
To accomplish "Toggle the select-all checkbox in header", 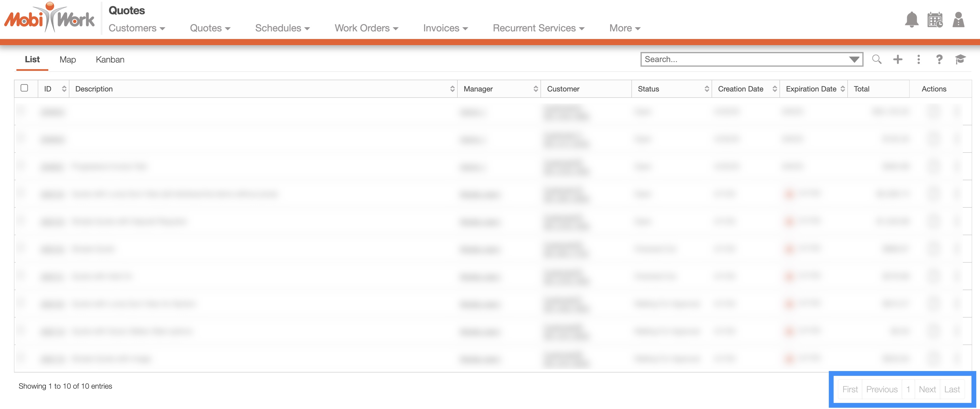I will coord(24,88).
